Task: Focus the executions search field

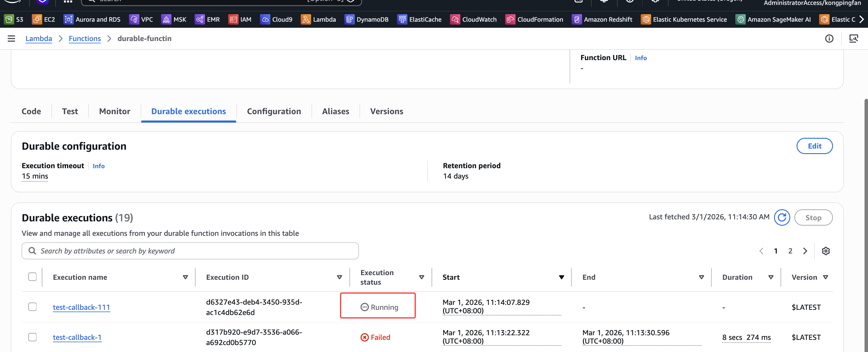Action: pos(190,251)
